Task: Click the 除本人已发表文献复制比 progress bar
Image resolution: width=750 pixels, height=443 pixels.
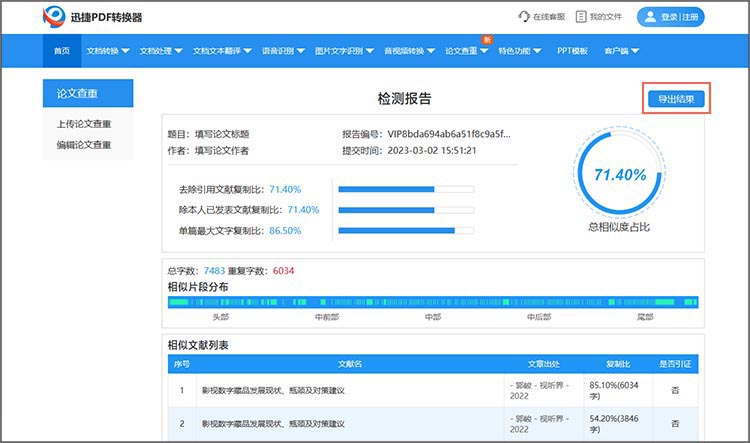Action: click(x=406, y=210)
